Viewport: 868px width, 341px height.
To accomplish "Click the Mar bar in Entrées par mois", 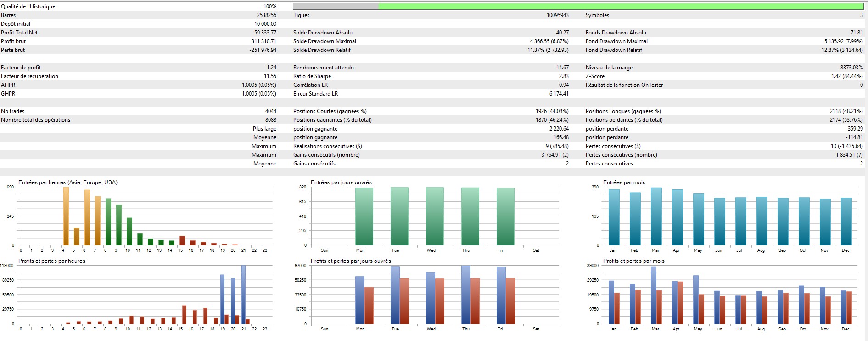I will [x=656, y=216].
